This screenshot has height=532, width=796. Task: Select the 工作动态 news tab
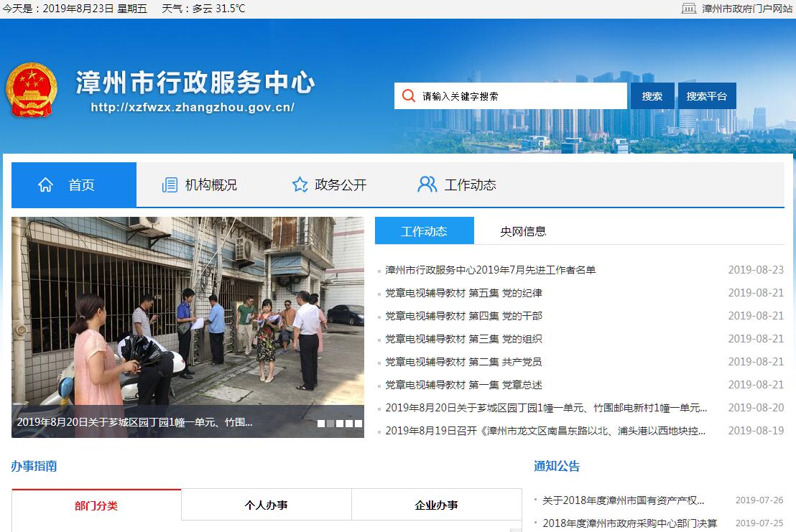point(424,231)
